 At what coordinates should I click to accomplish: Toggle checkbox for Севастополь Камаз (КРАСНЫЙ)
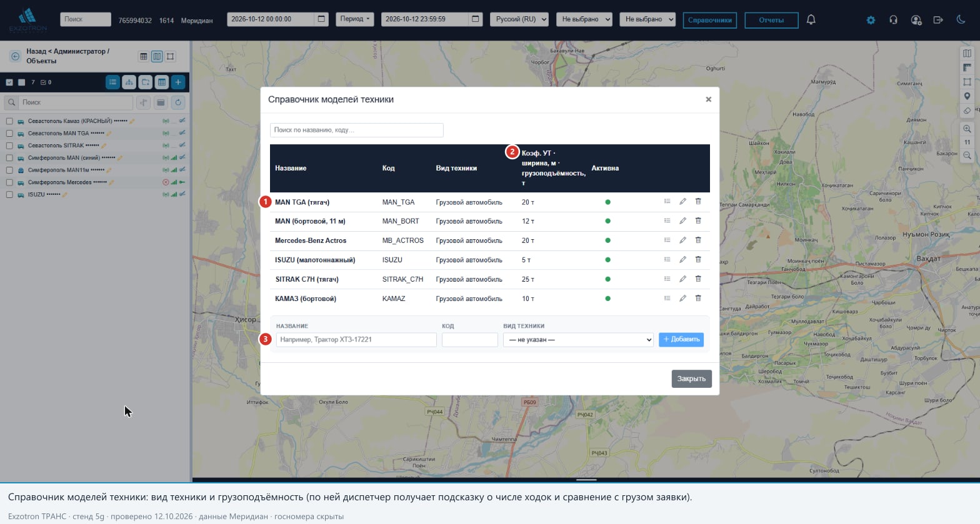[x=9, y=121]
